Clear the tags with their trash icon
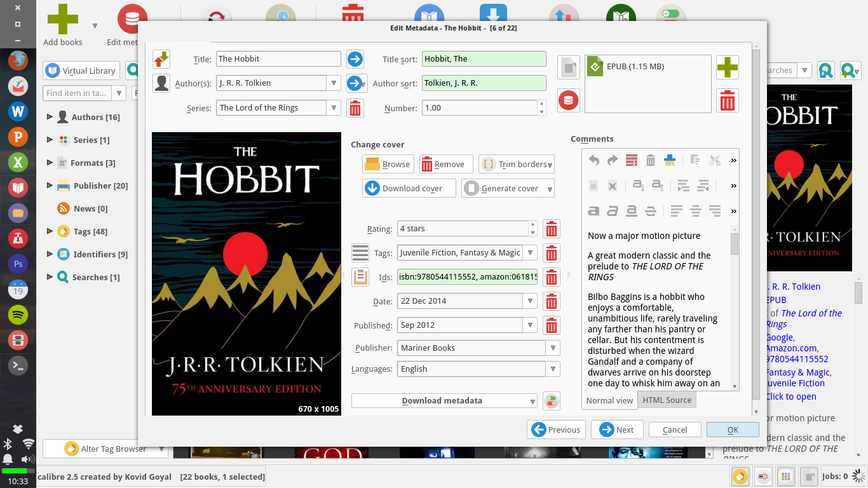The height and width of the screenshot is (488, 868). click(x=552, y=253)
